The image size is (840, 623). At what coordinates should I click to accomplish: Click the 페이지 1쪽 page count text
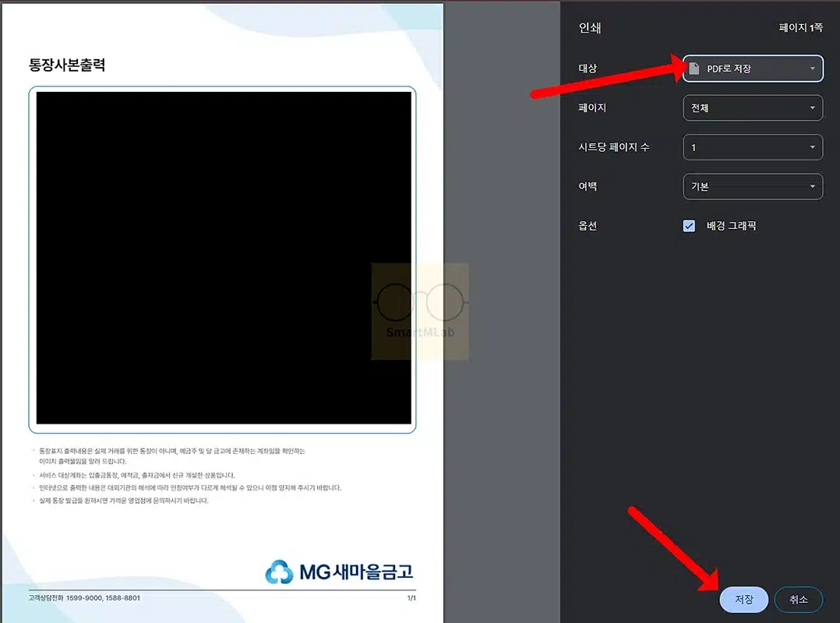click(800, 27)
